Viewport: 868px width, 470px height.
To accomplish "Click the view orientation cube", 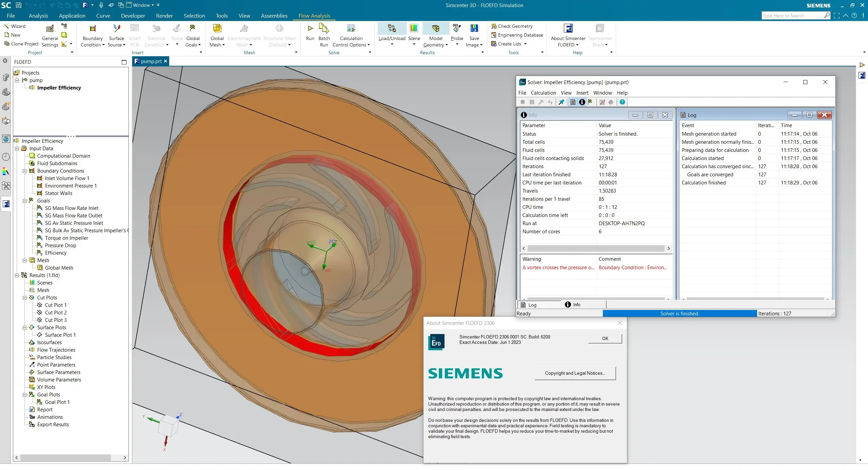I will (168, 425).
